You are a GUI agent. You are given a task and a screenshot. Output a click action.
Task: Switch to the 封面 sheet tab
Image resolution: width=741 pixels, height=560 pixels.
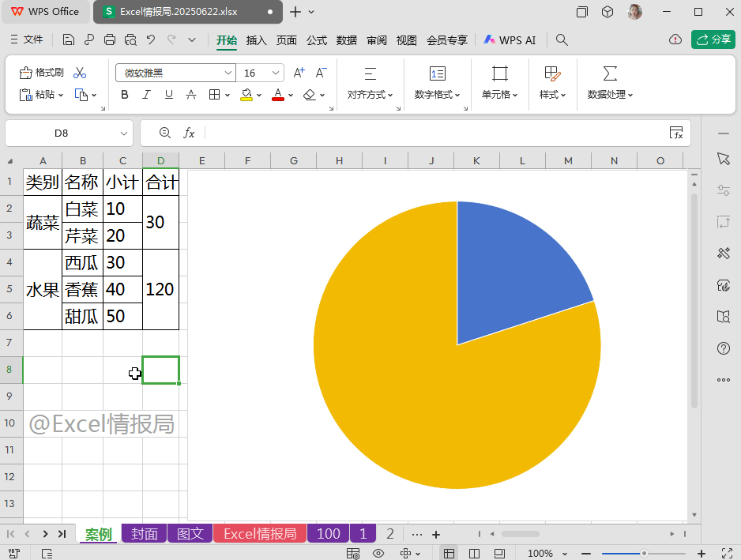(x=144, y=533)
